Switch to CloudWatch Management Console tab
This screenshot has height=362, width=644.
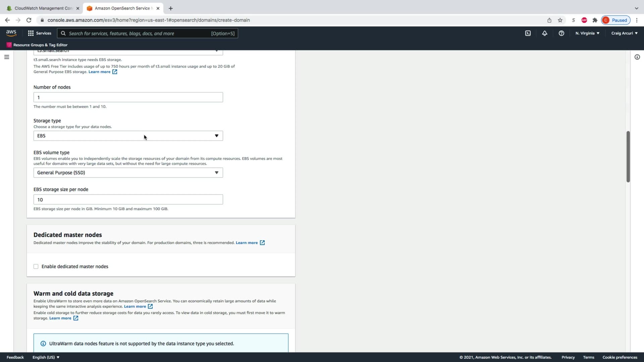[x=43, y=8]
